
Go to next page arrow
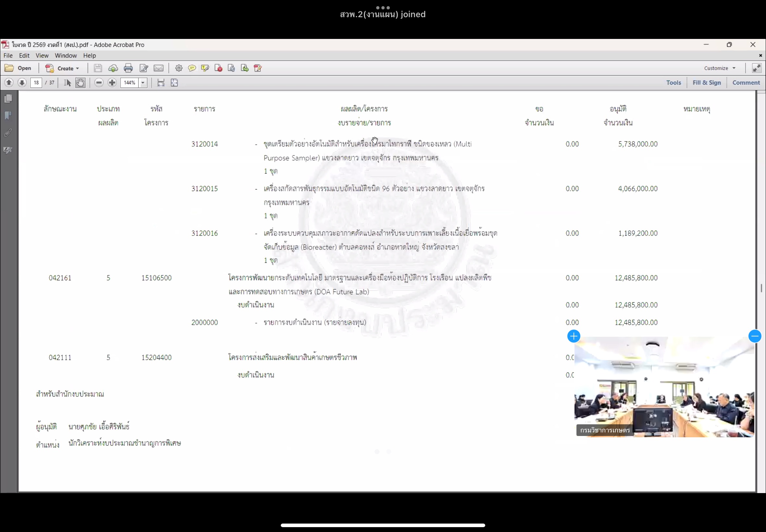tap(22, 83)
